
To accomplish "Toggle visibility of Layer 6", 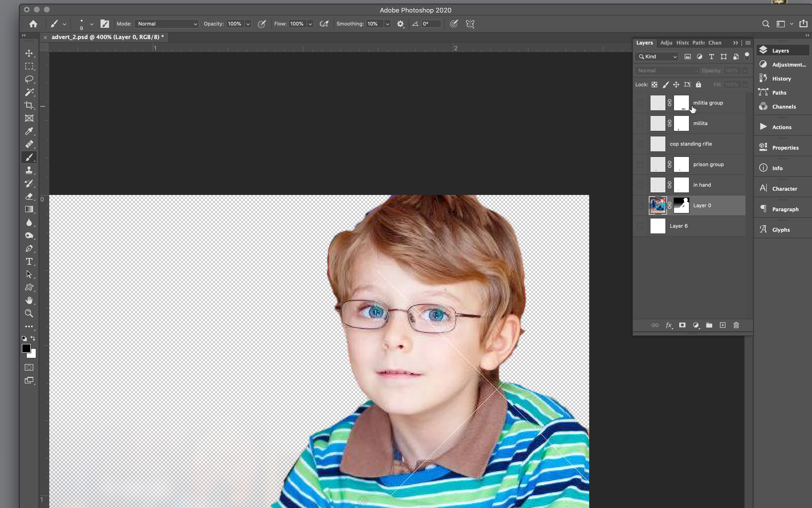I will [640, 226].
